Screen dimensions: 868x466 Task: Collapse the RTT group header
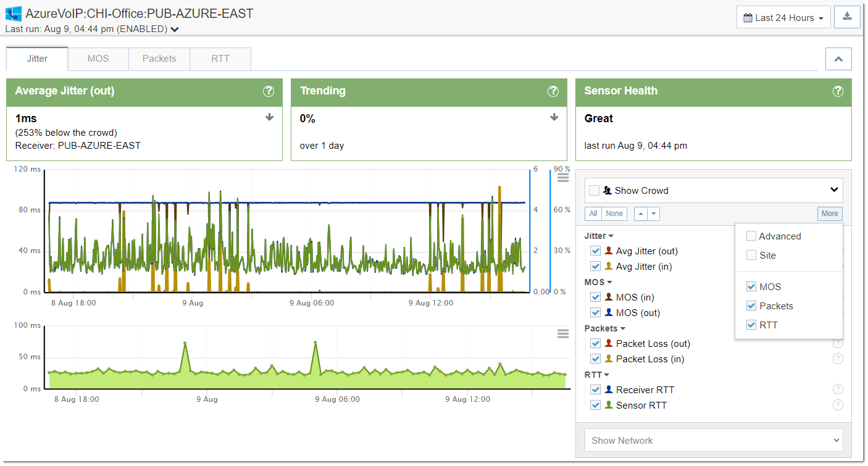click(597, 375)
